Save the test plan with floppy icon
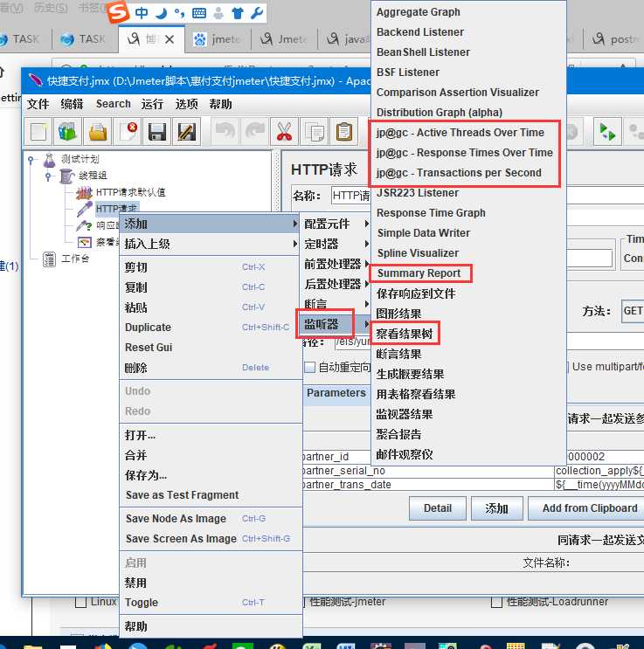Viewport: 644px width, 649px height. point(157,132)
